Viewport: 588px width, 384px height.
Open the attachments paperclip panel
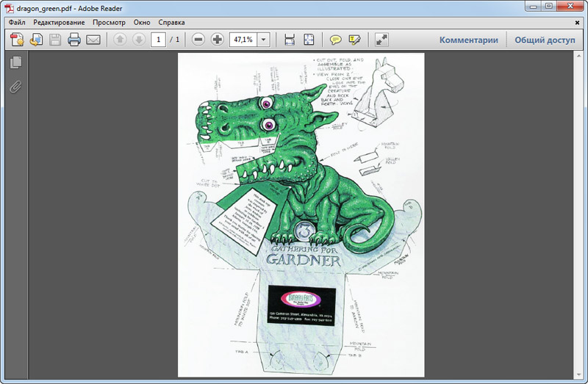coord(15,87)
